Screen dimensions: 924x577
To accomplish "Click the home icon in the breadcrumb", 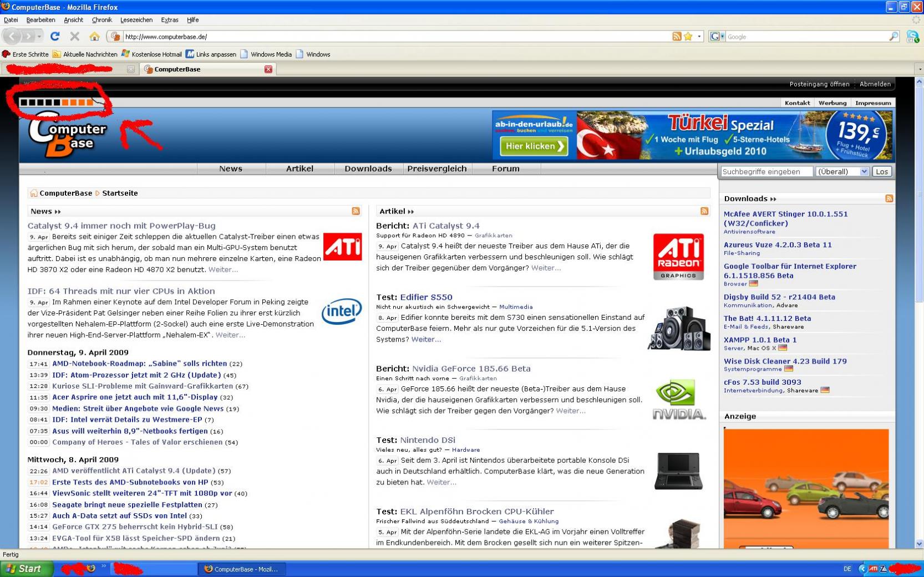I will click(34, 193).
